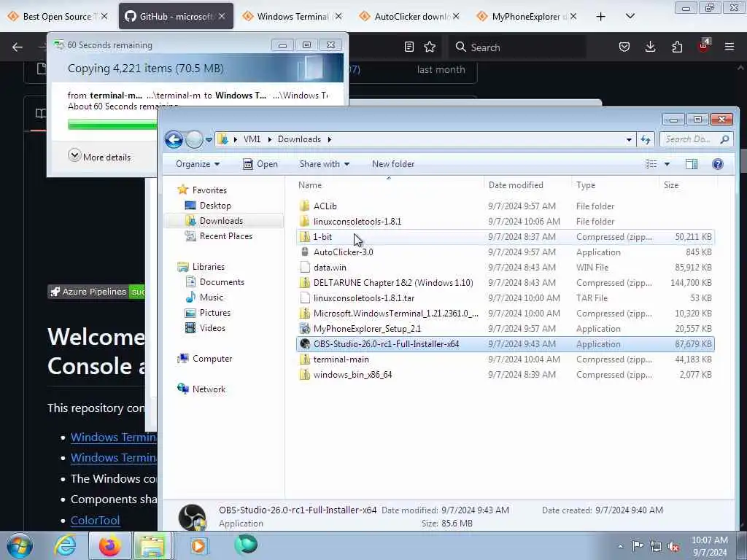Open Firefox hamburger menu
This screenshot has height=560, width=747.
729,47
